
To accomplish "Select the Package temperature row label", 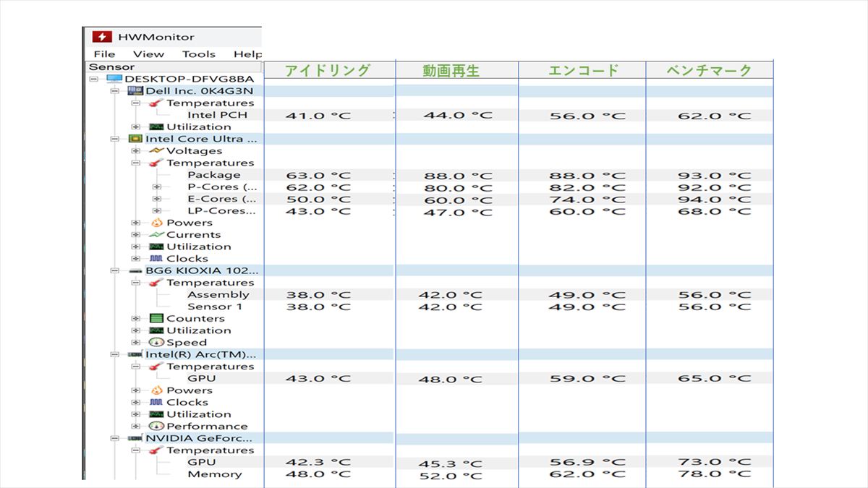I will click(214, 175).
